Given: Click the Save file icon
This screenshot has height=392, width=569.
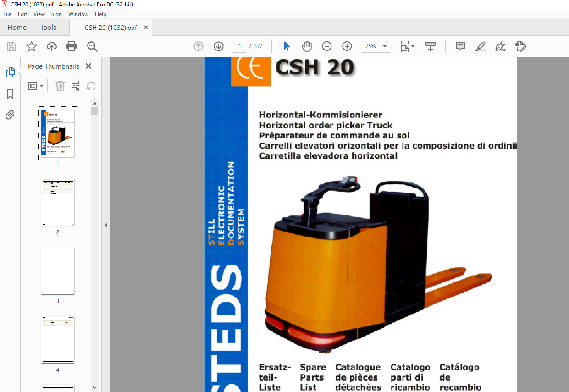Looking at the screenshot, I should click(11, 46).
